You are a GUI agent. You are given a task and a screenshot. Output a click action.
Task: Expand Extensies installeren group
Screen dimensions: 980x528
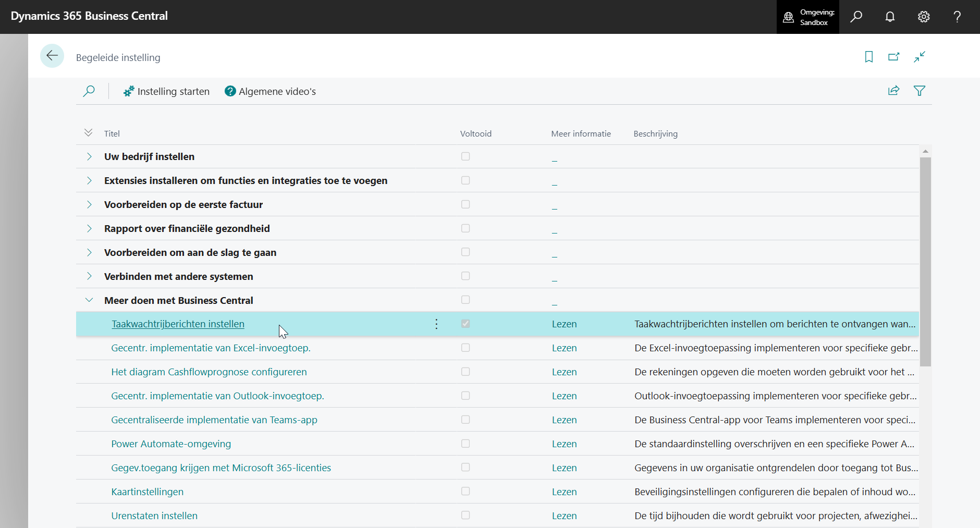[89, 180]
